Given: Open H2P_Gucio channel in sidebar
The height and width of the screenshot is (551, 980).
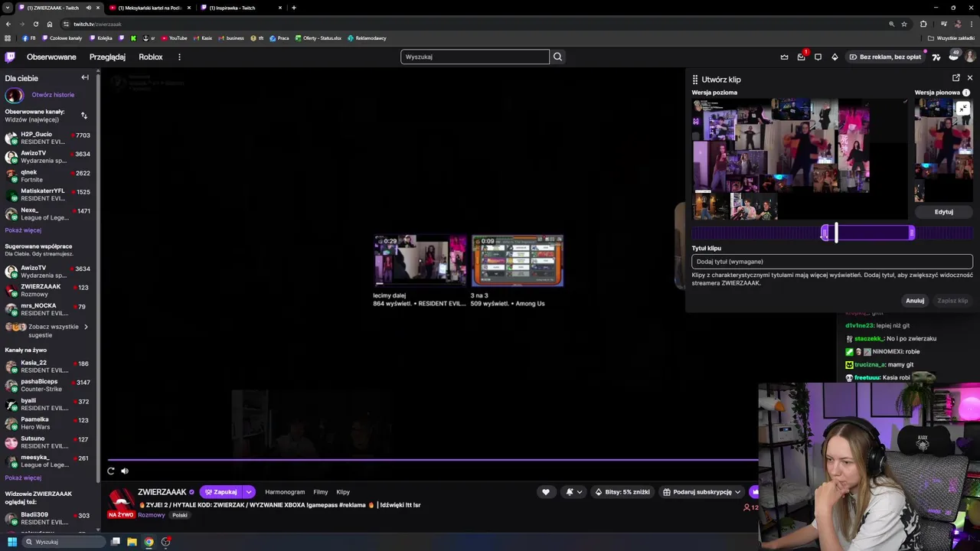Looking at the screenshot, I should pyautogui.click(x=47, y=138).
